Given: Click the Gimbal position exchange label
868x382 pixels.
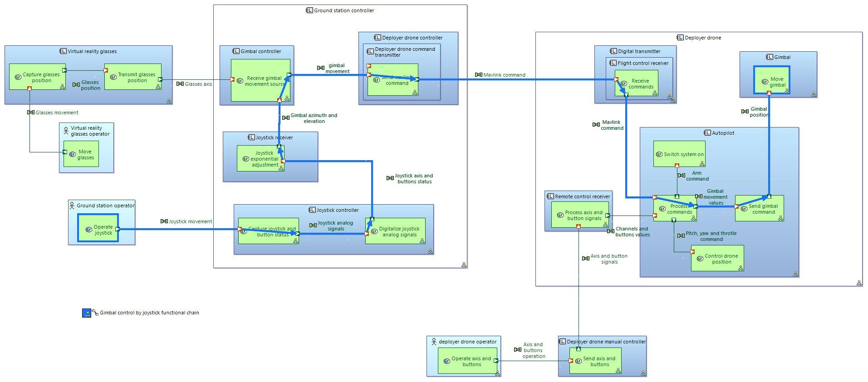Looking at the screenshot, I should pos(759,112).
